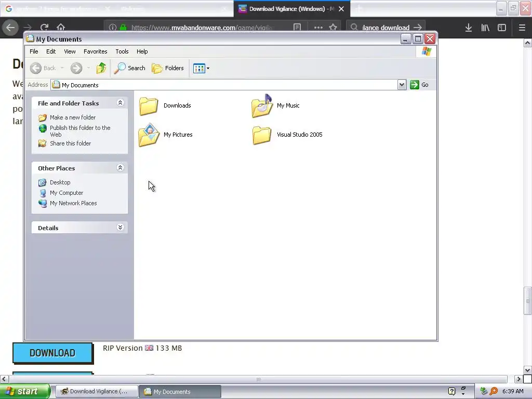This screenshot has height=399, width=532.
Task: Click the Forward arrow in Explorer
Action: (76, 68)
